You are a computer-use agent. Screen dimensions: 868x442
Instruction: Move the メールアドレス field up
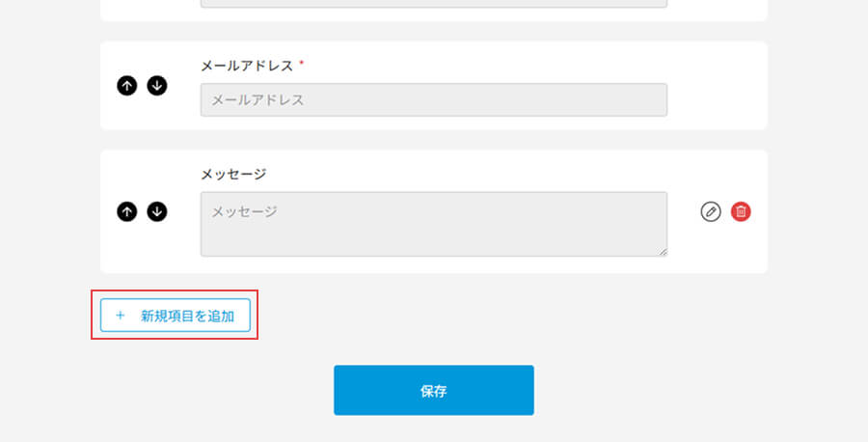pyautogui.click(x=126, y=86)
